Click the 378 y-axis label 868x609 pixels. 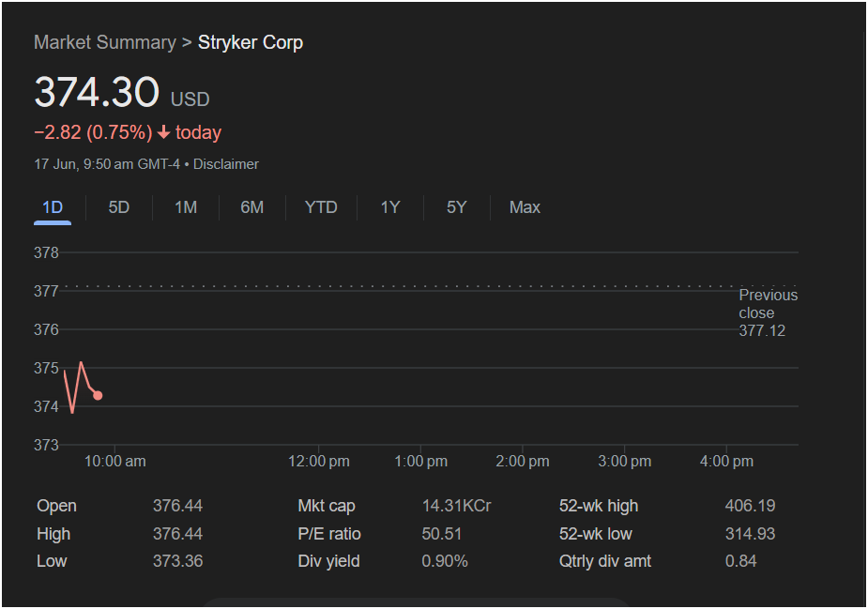(46, 253)
